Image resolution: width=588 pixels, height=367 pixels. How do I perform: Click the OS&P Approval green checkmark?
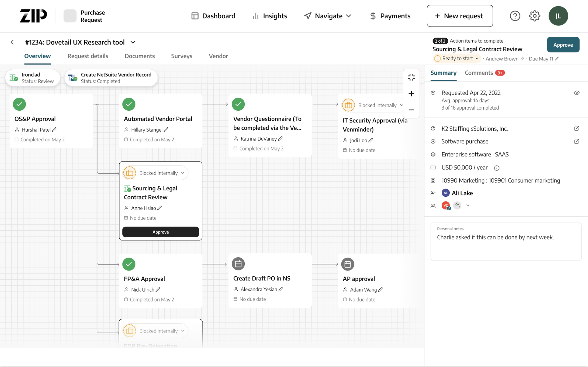pos(19,104)
